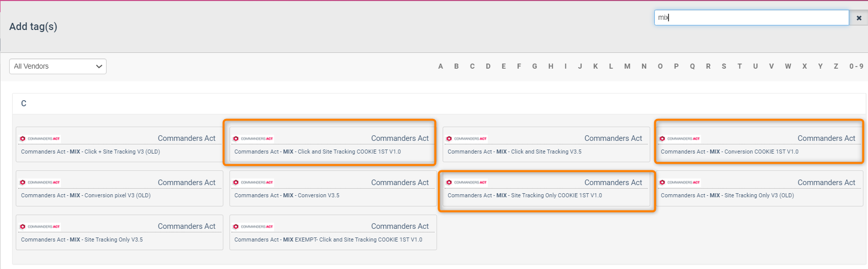Click logo on Site Tracking Only V3 (OLD) card

(x=680, y=183)
